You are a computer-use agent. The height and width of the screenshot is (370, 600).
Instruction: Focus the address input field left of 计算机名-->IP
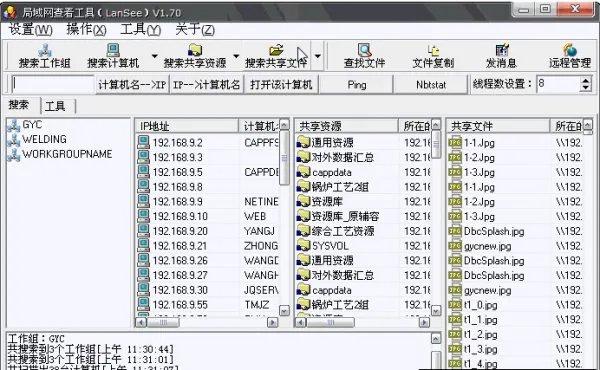click(53, 84)
